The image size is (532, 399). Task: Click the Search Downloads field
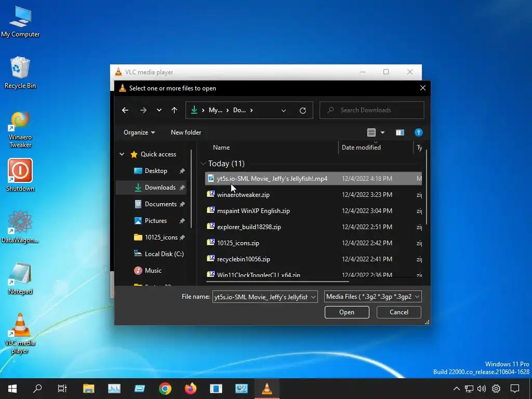pyautogui.click(x=372, y=110)
